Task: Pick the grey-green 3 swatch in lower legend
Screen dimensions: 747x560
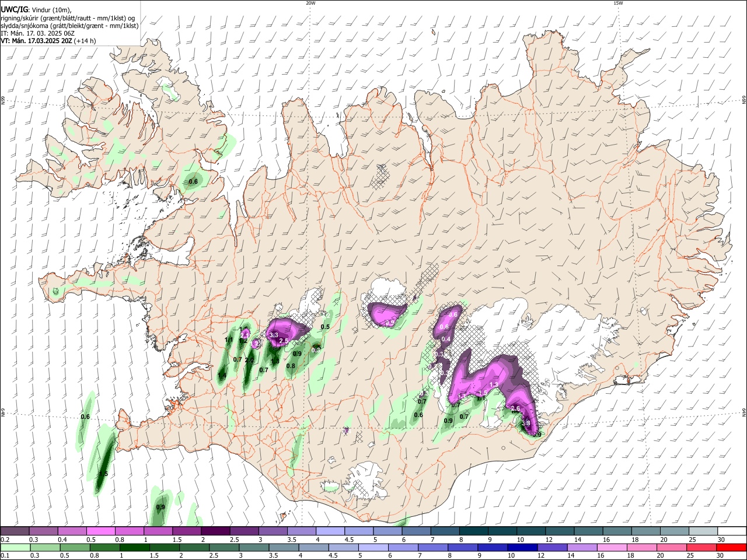Action: 254,547
